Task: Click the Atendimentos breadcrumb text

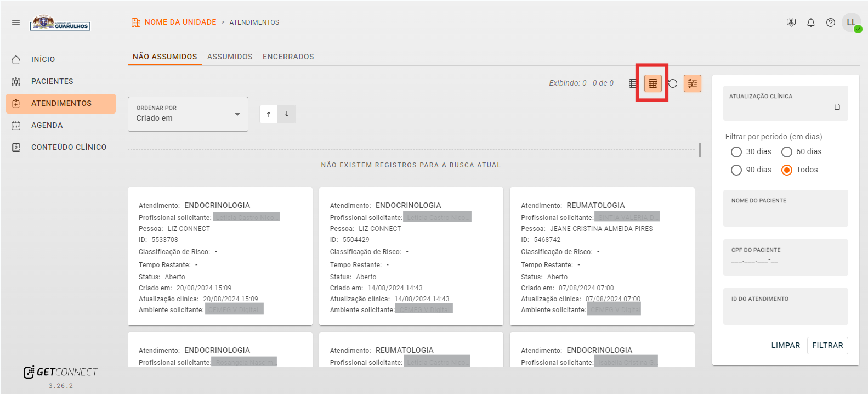Action: coord(254,22)
